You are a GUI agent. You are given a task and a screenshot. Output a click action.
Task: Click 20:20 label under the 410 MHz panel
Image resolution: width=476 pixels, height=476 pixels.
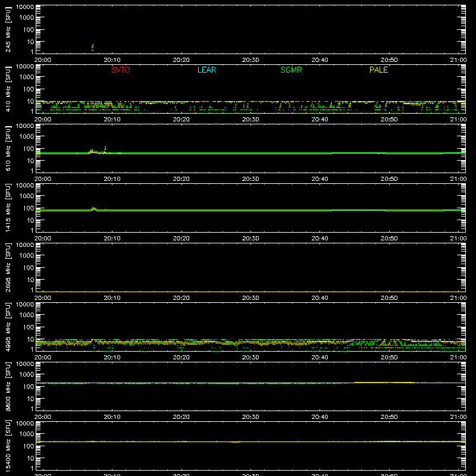[x=181, y=120]
